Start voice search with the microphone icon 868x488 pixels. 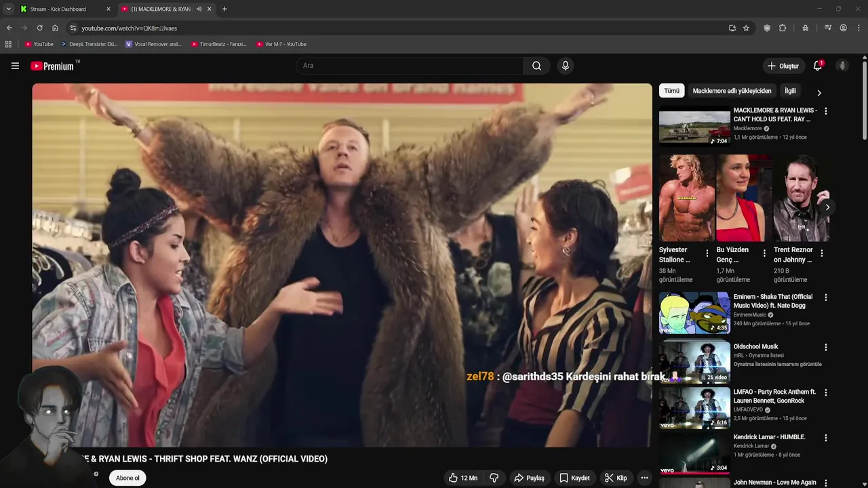(x=566, y=66)
